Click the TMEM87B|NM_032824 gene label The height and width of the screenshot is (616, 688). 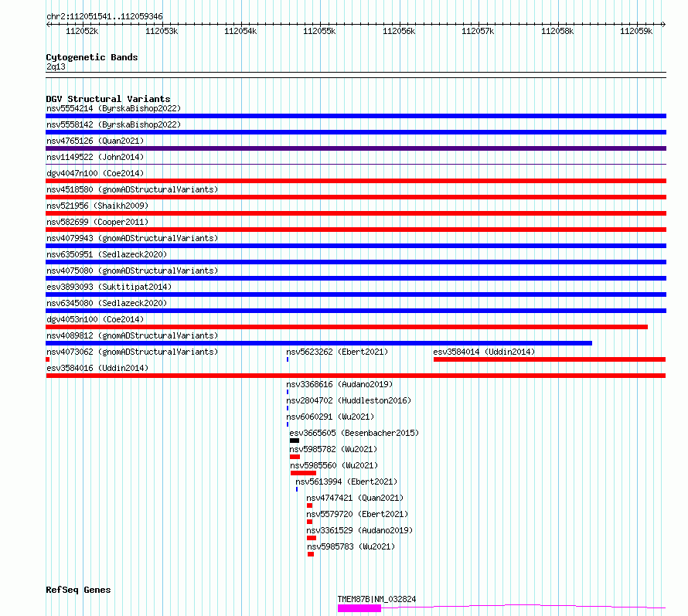(x=376, y=599)
